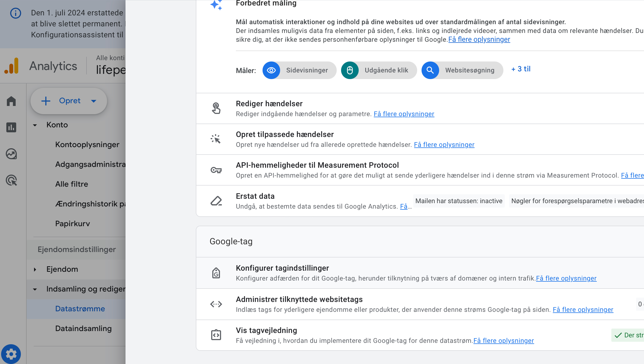644x364 pixels.
Task: Open the Reports bar chart icon
Action: click(11, 127)
